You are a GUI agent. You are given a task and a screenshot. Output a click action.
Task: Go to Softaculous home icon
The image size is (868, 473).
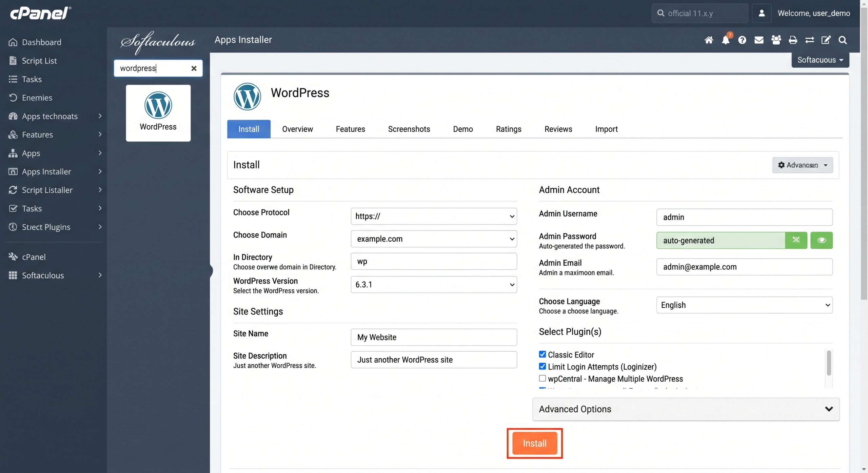pos(709,40)
